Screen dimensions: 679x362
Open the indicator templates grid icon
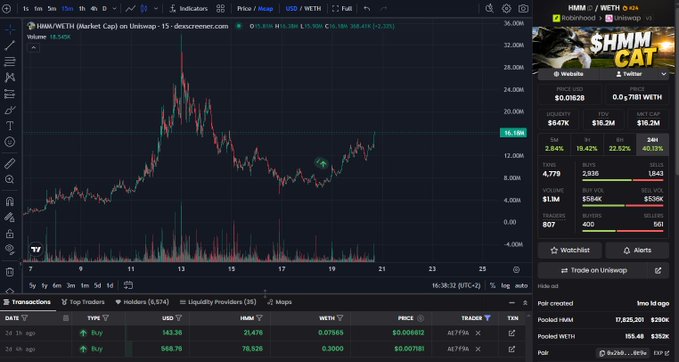tap(220, 8)
